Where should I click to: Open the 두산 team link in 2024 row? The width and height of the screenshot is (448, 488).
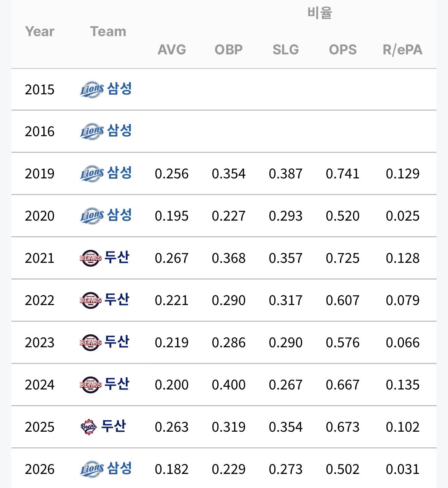[x=117, y=384]
